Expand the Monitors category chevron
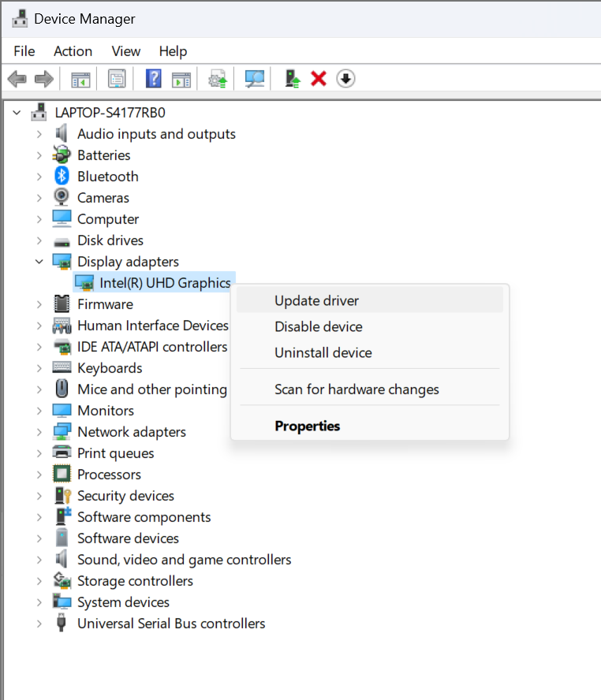Viewport: 601px width, 700px height. pyautogui.click(x=39, y=411)
